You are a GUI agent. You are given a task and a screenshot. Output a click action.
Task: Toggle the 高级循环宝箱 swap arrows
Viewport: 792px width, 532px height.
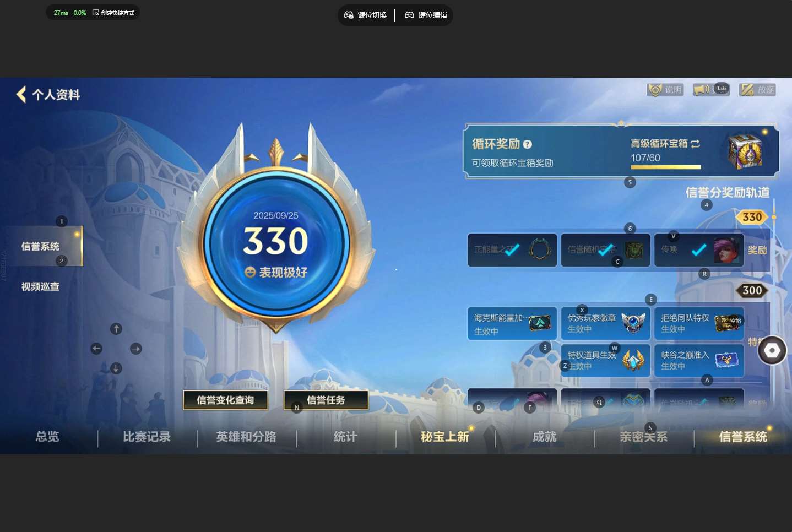[696, 144]
